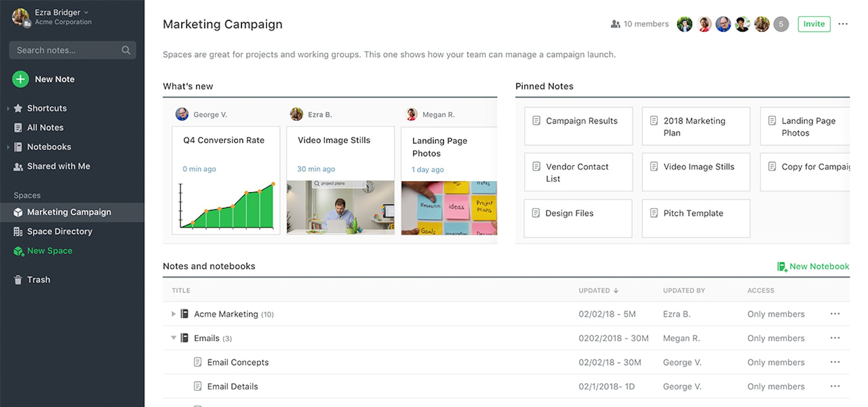Select the Marketing Campaign space icon
Viewport: 868px width, 407px height.
pyautogui.click(x=17, y=212)
